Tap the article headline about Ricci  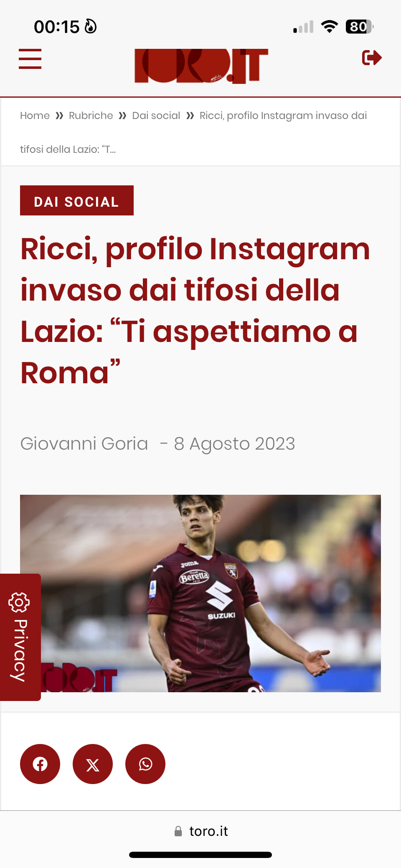coord(195,310)
